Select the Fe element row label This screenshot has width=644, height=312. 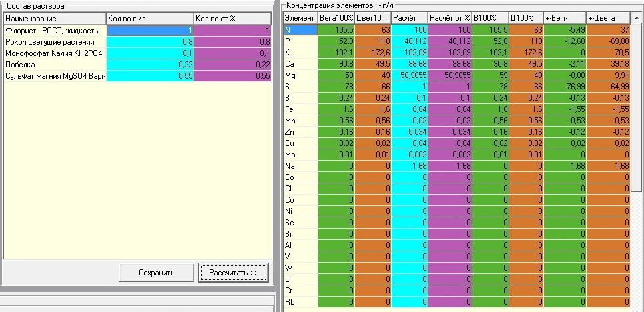tap(300, 109)
